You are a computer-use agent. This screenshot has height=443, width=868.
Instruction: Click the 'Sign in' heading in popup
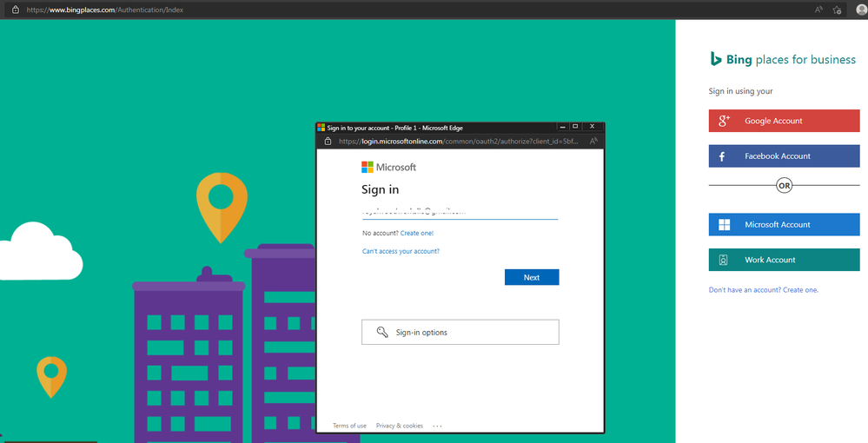(x=381, y=189)
